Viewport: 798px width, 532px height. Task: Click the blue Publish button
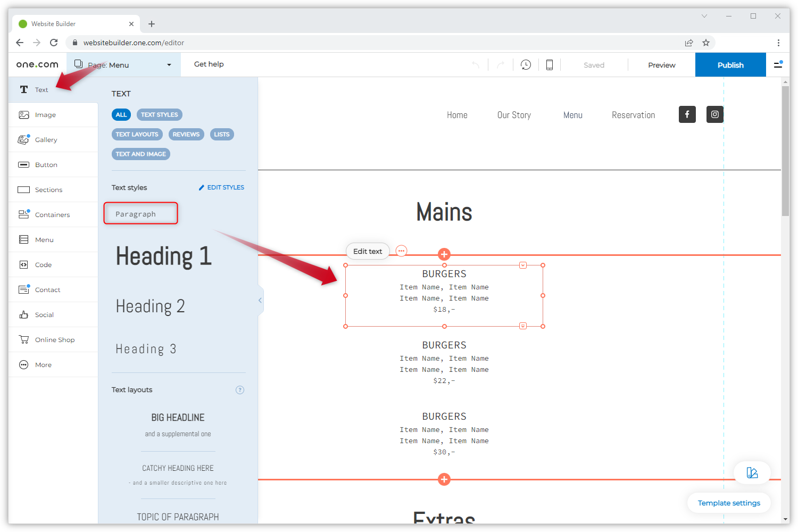[x=730, y=65]
